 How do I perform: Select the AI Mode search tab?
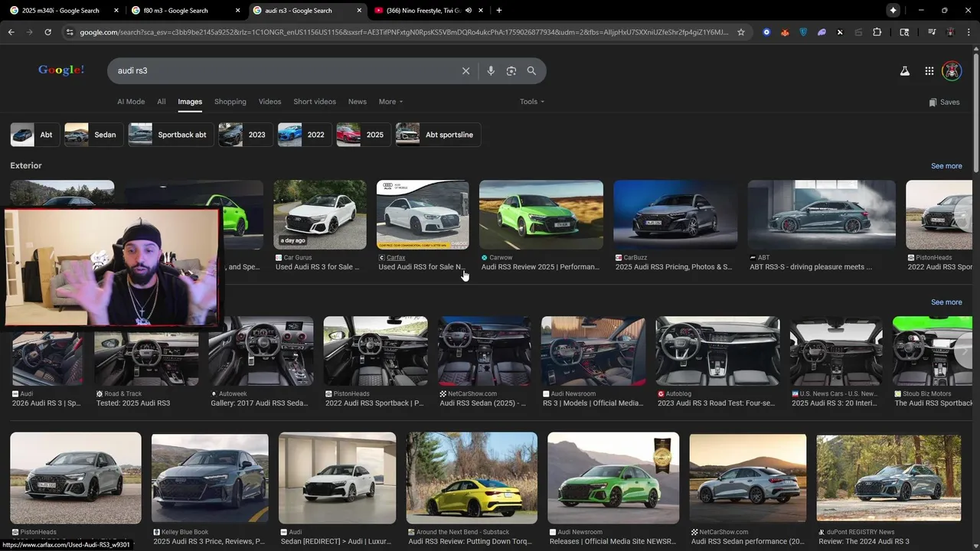coord(131,102)
